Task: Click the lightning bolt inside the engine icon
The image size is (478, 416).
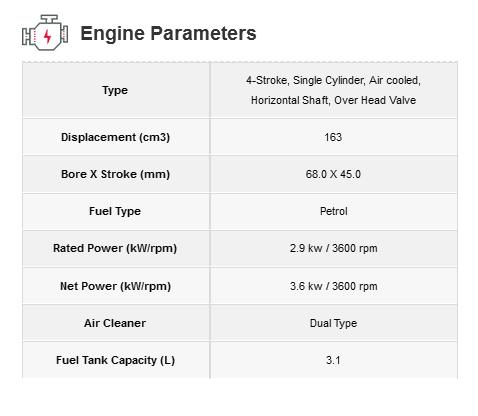Action: [x=47, y=36]
